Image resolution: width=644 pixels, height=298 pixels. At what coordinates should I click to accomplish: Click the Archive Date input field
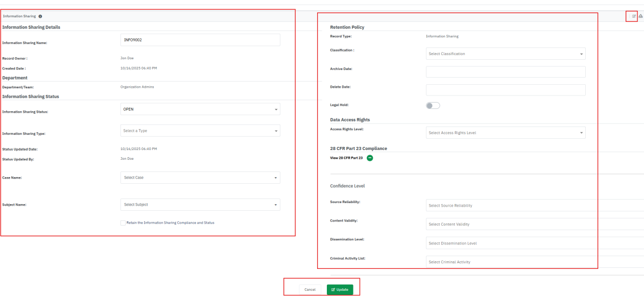[505, 72]
